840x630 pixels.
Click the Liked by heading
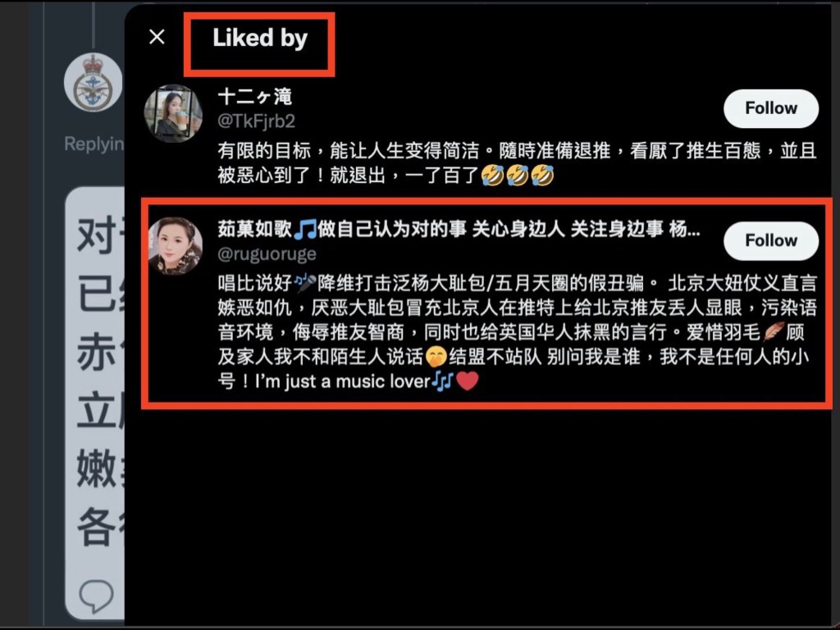tap(260, 38)
